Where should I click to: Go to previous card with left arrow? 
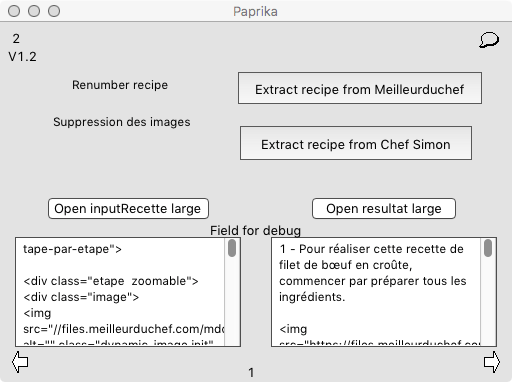point(20,362)
